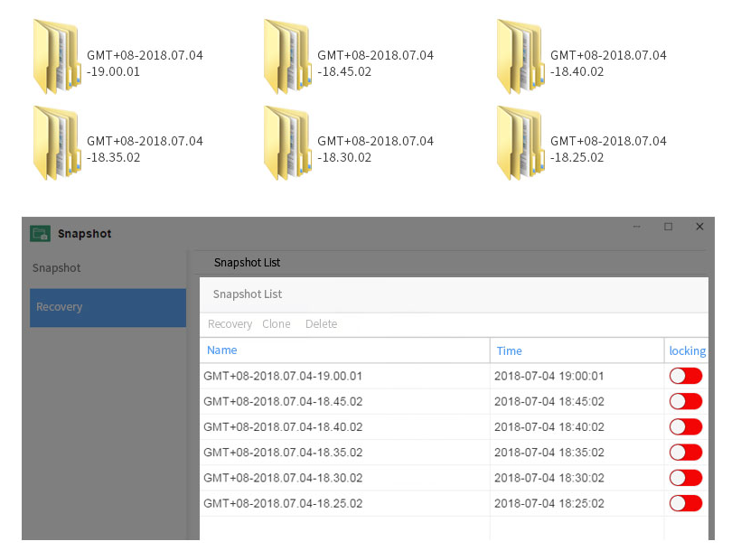Viewport: 741px width, 560px height.
Task: Click the Recovery action button
Action: click(230, 324)
